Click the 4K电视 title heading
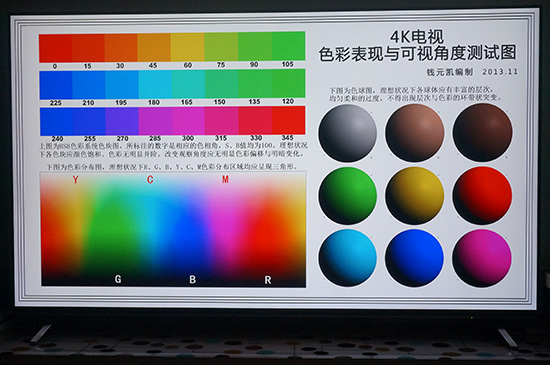Screen dimensions: 550x365 417,37
